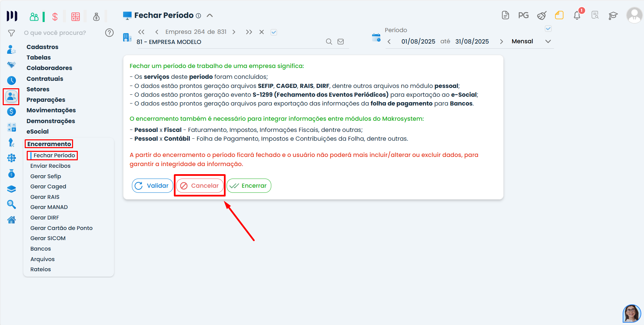Go to the previous company
The image size is (644, 325).
click(157, 32)
